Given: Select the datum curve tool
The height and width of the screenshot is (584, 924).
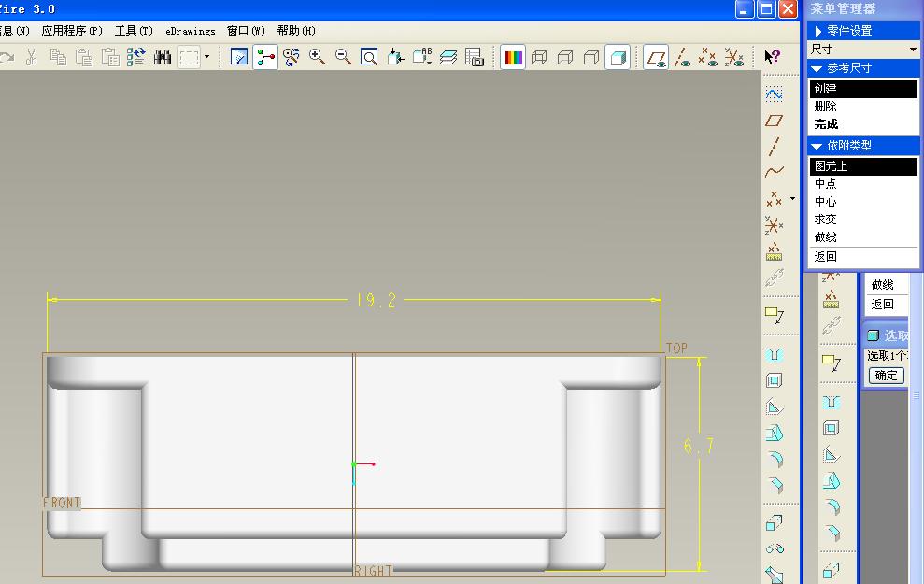Looking at the screenshot, I should pyautogui.click(x=774, y=172).
